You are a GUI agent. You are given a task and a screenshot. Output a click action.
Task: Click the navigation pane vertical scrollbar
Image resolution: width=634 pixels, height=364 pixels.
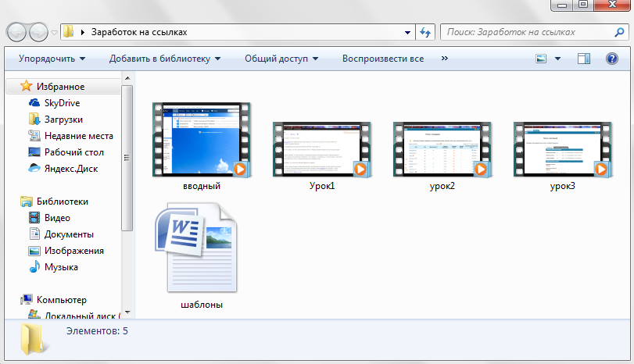(x=127, y=156)
